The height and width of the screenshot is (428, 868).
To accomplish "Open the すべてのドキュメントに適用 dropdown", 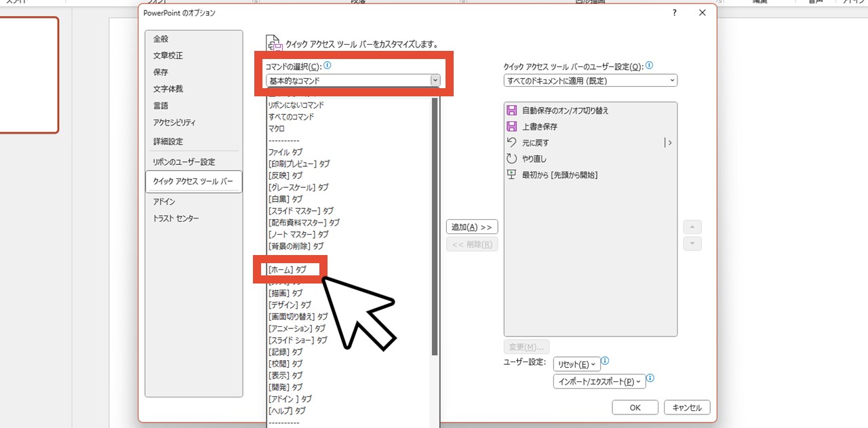I will point(590,81).
